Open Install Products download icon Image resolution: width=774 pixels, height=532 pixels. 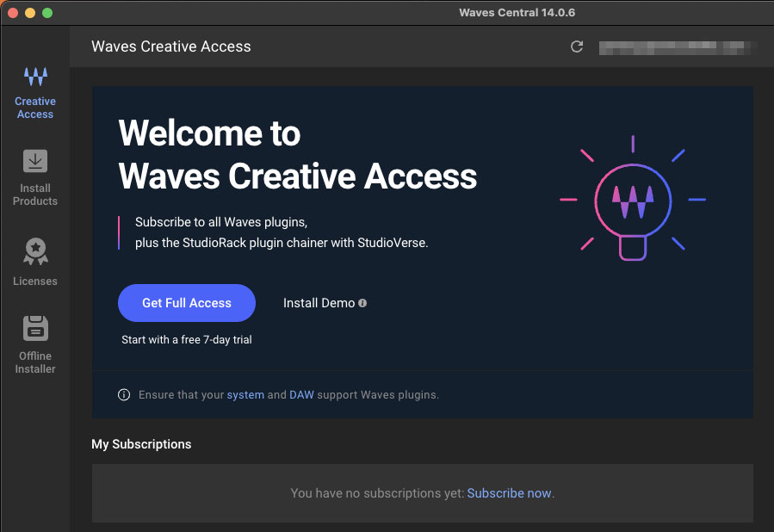pyautogui.click(x=35, y=161)
